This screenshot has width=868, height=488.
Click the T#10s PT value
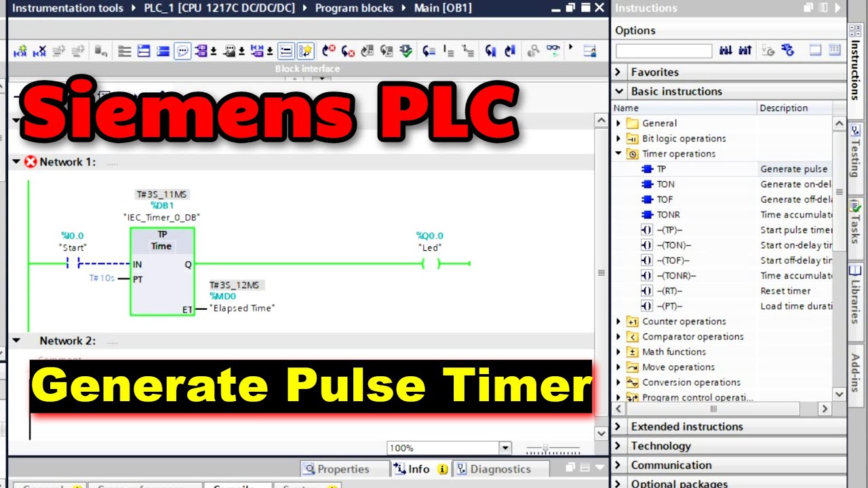pos(102,279)
